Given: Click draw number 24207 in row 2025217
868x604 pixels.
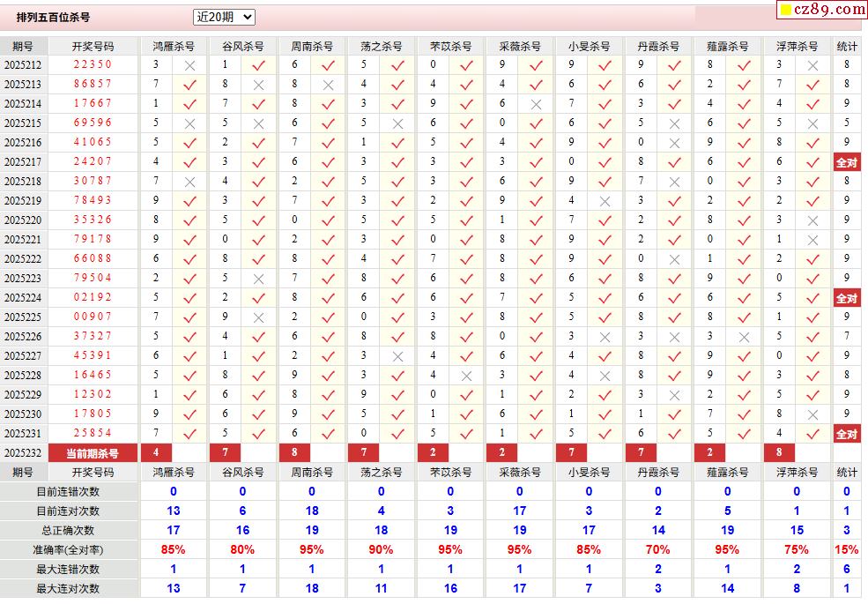Looking at the screenshot, I should point(93,162).
